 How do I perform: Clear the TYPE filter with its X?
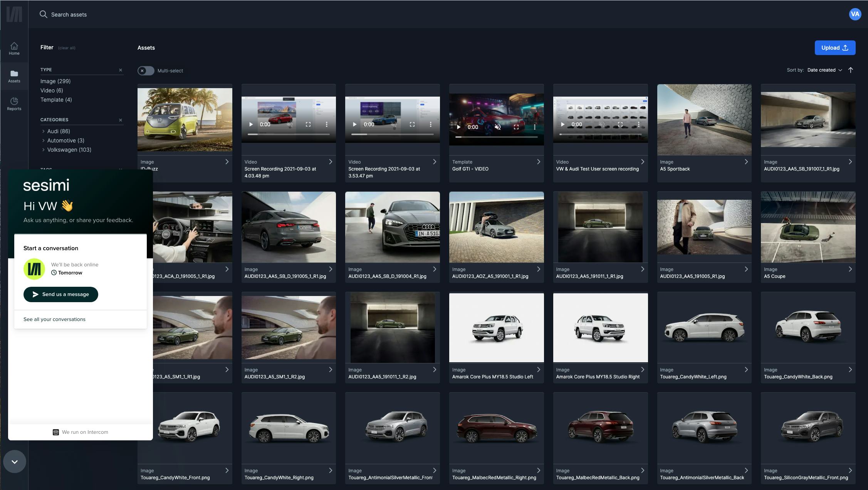[x=121, y=70]
